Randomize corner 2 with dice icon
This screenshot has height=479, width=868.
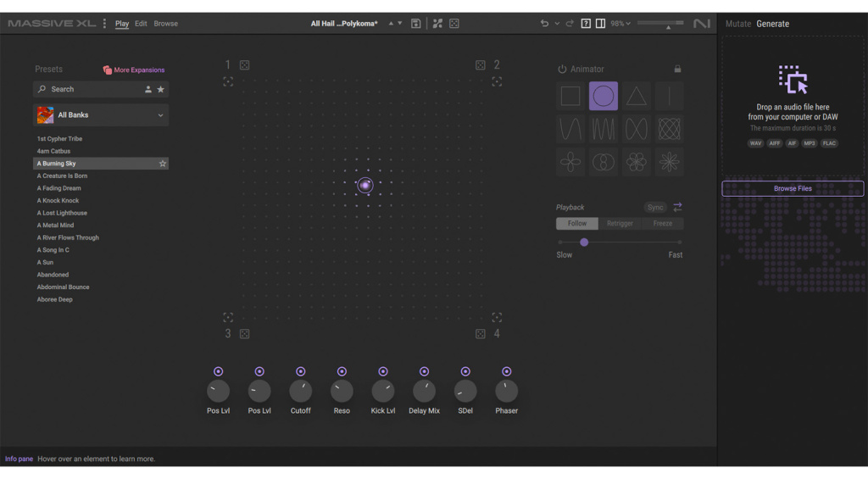[481, 64]
